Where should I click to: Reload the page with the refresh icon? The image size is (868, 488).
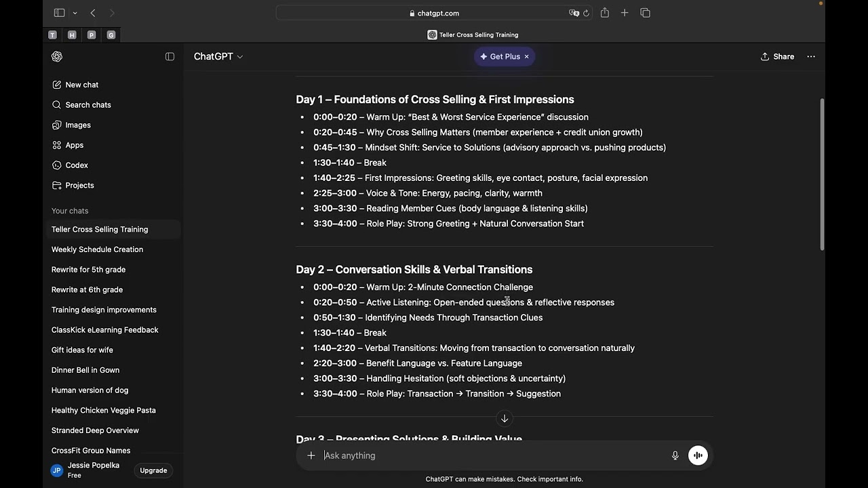pyautogui.click(x=586, y=13)
